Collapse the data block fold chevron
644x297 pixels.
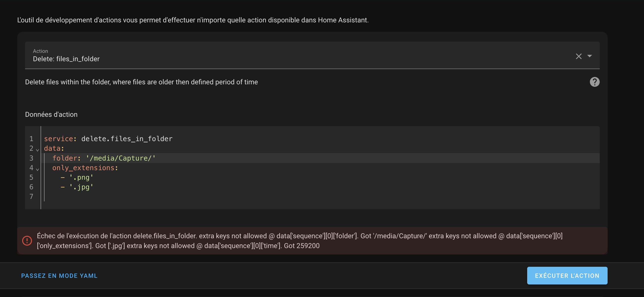click(x=37, y=150)
